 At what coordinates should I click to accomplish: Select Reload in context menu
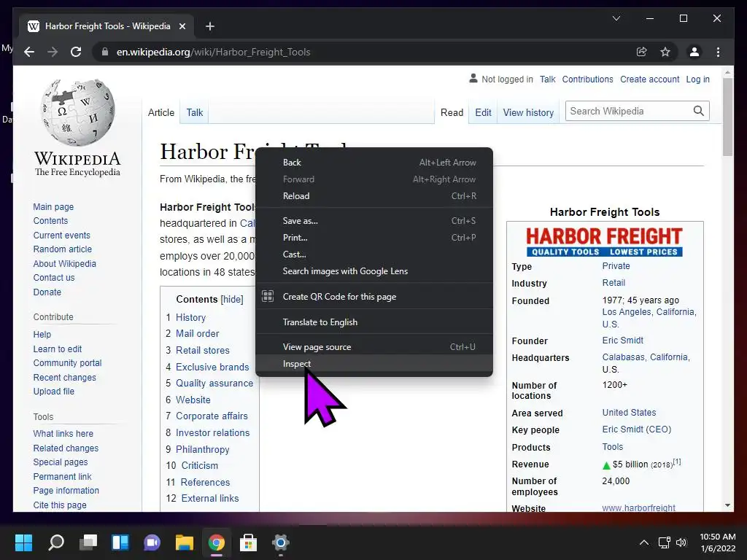click(x=374, y=196)
